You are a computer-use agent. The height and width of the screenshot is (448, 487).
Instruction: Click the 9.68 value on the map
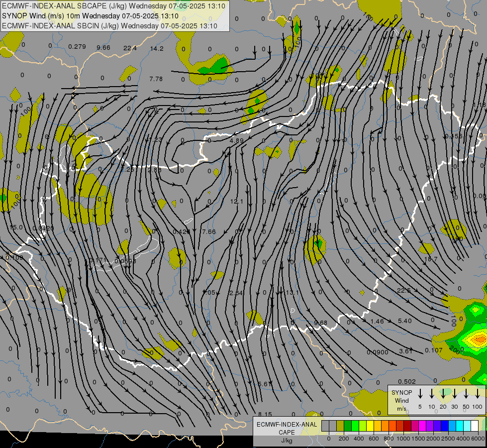320,323
